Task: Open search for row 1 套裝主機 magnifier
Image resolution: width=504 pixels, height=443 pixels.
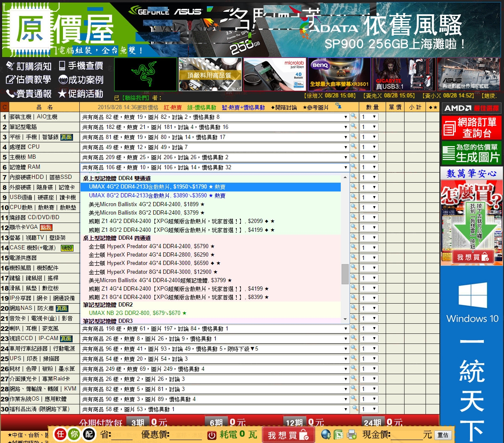Action: coord(354,116)
